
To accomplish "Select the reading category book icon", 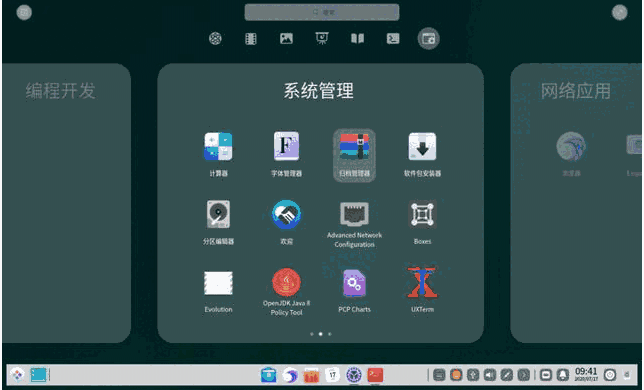I will (x=357, y=39).
